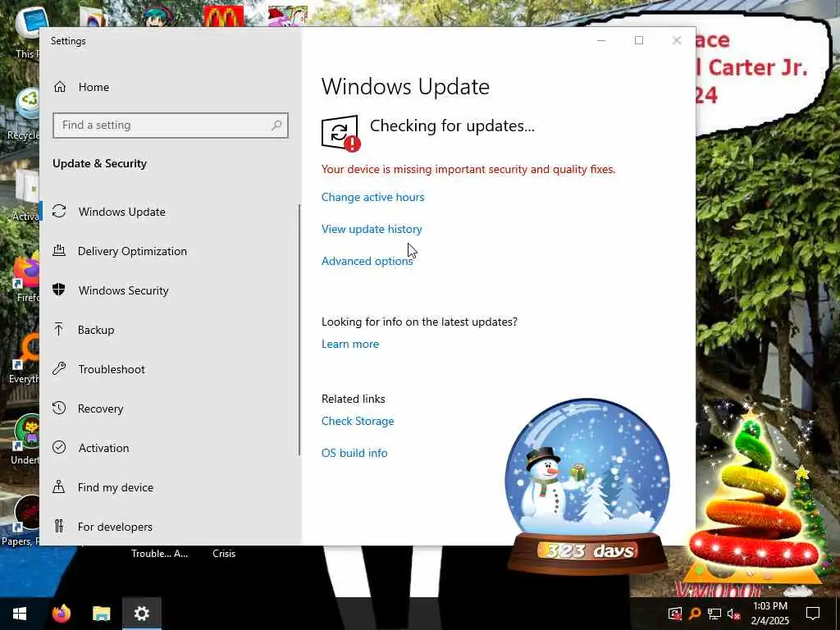Focus the Find a setting search box
The height and width of the screenshot is (630, 840).
click(x=171, y=126)
